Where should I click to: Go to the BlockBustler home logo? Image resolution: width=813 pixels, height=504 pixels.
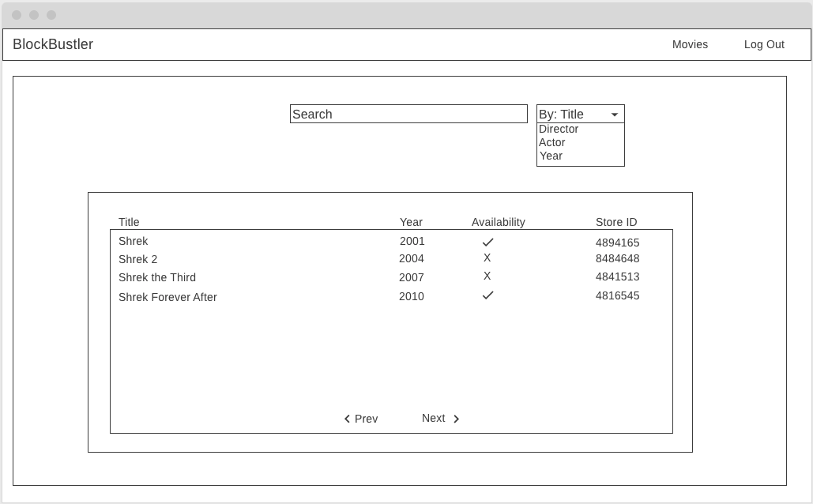[x=53, y=44]
